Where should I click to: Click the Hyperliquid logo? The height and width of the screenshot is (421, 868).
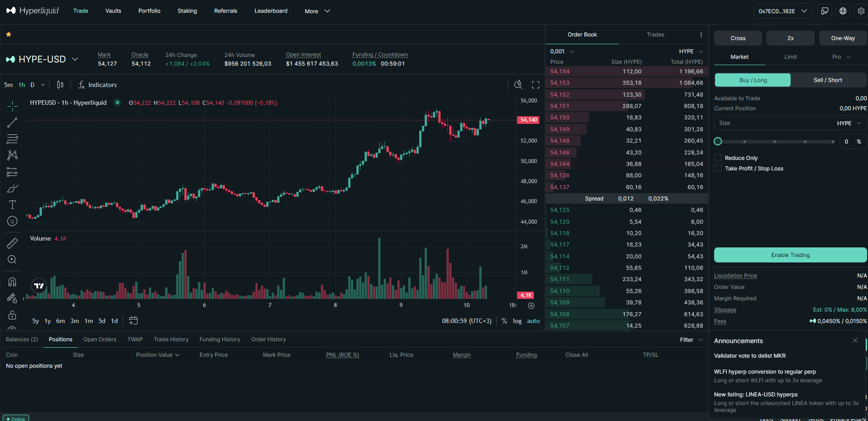[32, 10]
